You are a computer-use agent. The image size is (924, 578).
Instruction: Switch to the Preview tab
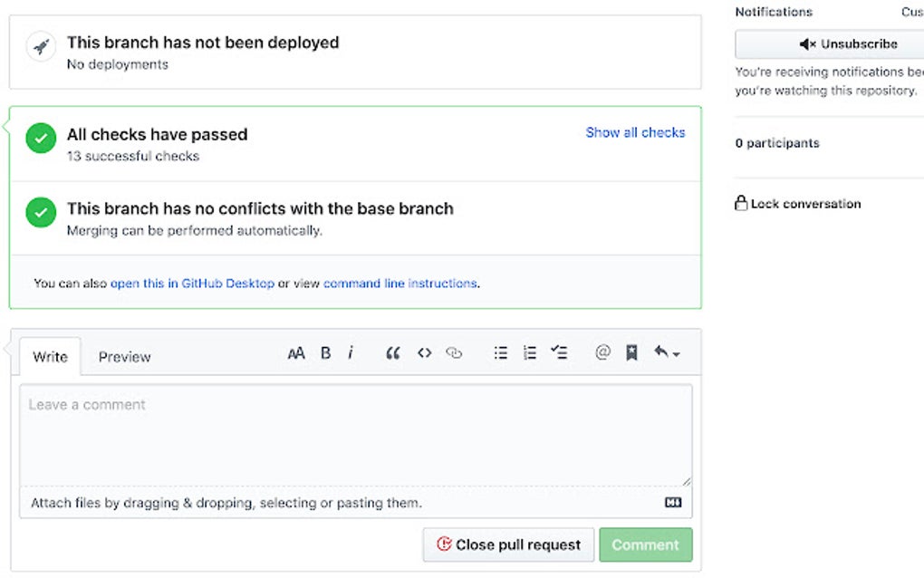124,357
